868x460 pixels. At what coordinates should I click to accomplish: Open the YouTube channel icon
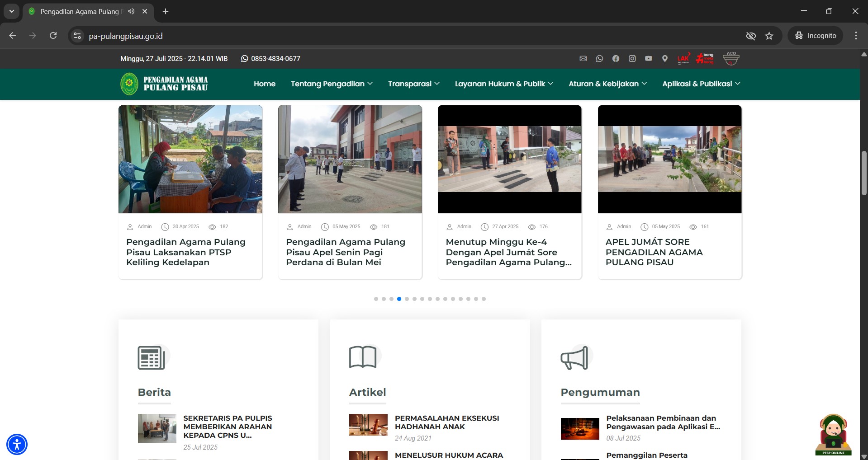tap(648, 59)
